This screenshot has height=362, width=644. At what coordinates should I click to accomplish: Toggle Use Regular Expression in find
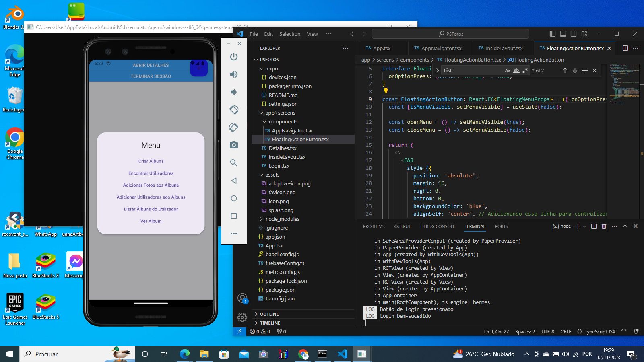coord(525,70)
